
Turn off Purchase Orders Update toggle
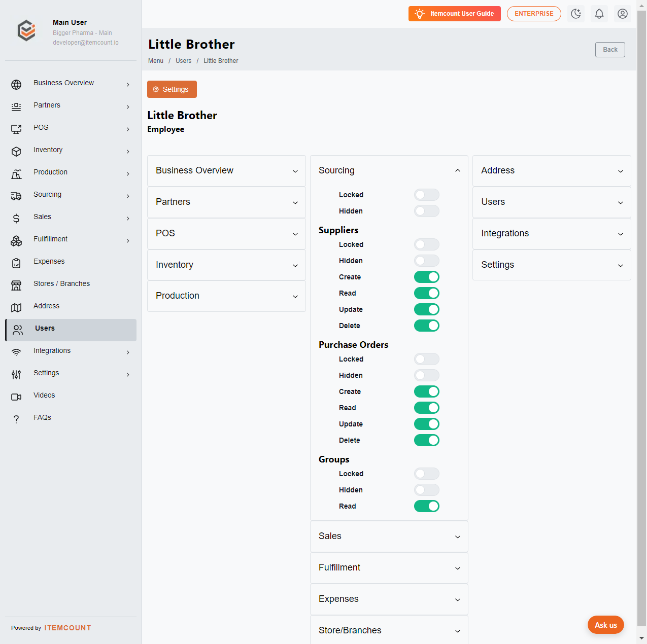click(x=427, y=424)
